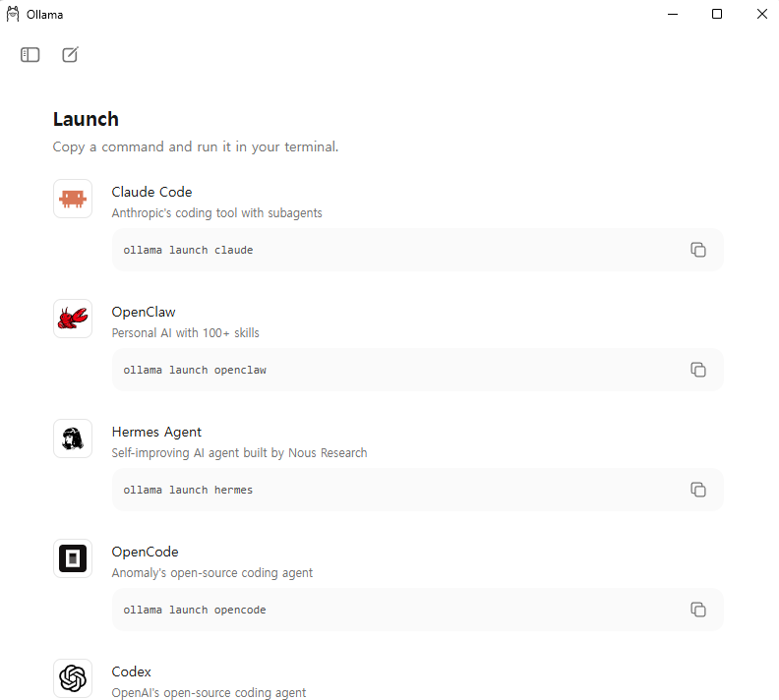
Task: Click the 'Claude Code' title
Action: 151,192
